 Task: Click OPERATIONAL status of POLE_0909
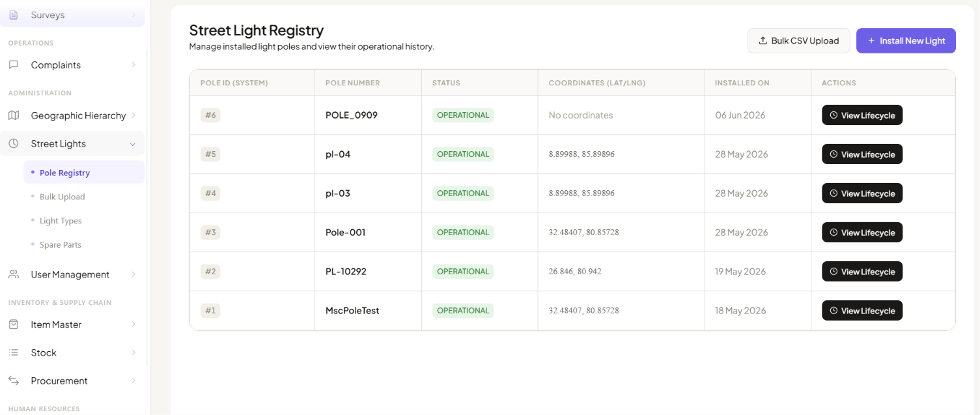463,115
